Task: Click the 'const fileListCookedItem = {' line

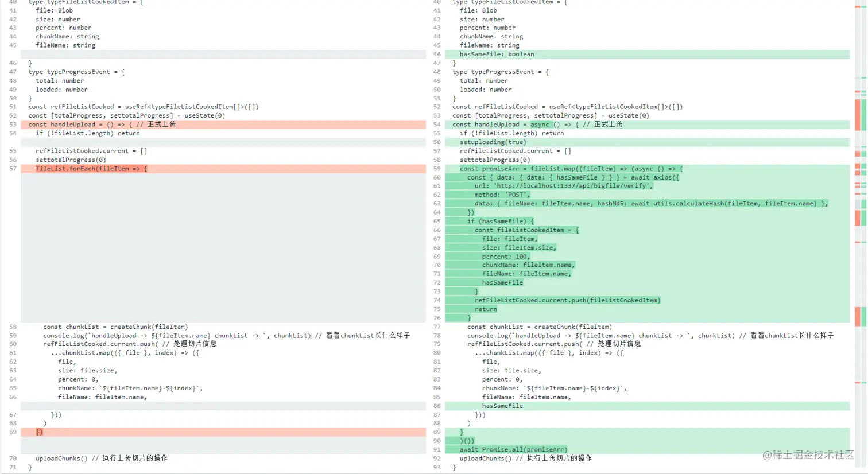Action: pyautogui.click(x=647, y=230)
